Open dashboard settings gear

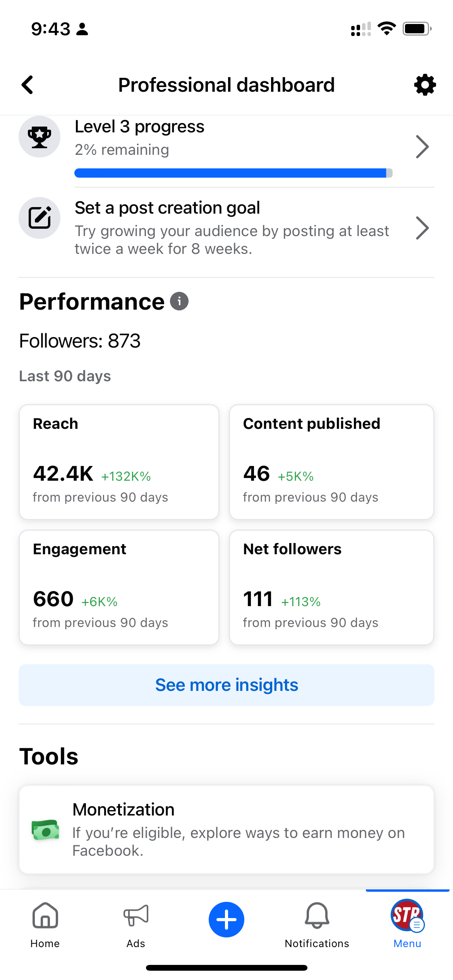425,85
